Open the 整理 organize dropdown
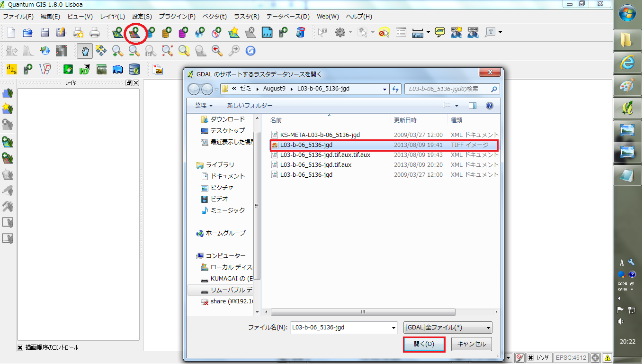Image resolution: width=644 pixels, height=364 pixels. point(204,106)
